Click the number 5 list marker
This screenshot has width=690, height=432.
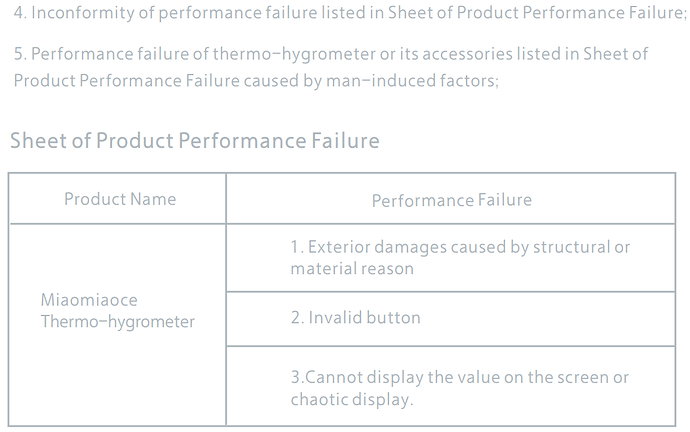coord(18,54)
